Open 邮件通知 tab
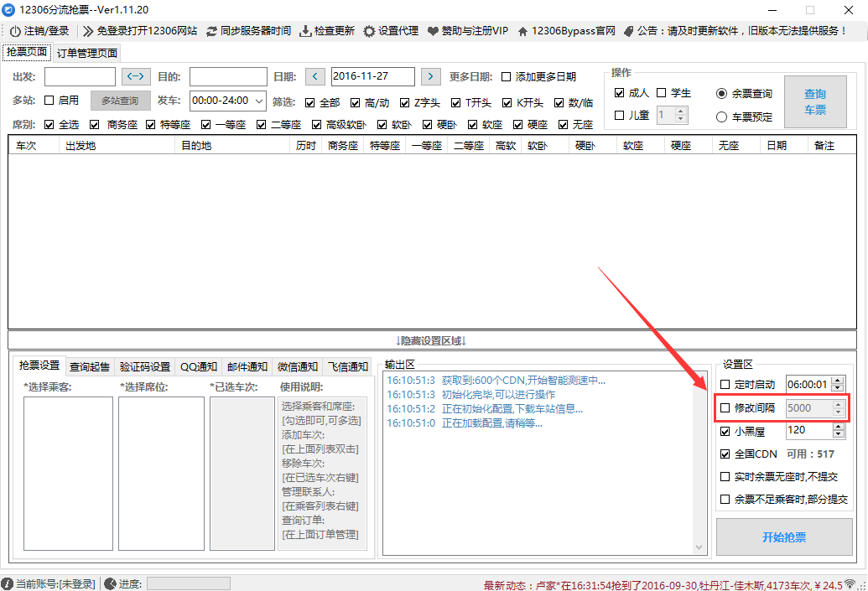The width and height of the screenshot is (868, 591). point(247,366)
